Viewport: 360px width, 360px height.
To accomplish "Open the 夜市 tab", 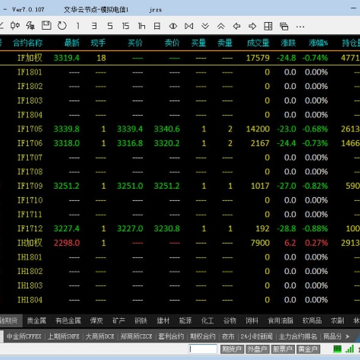I will pos(228,336).
